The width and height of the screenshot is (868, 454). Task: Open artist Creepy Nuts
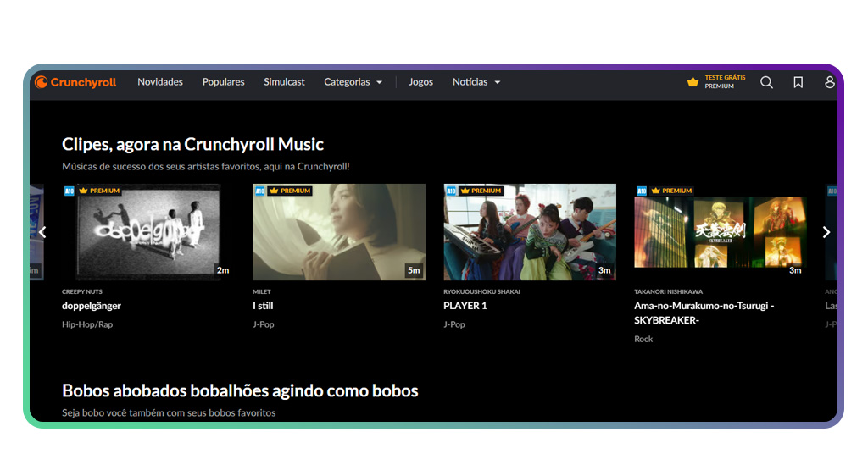[82, 291]
